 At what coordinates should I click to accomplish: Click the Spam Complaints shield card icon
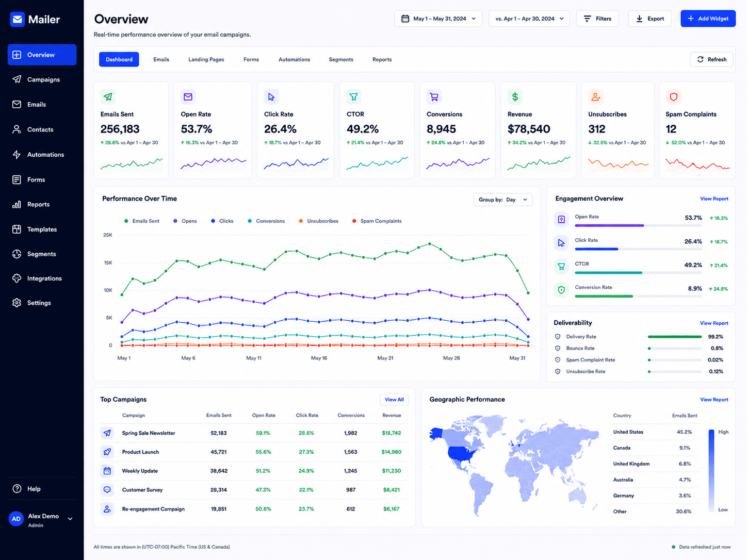(x=673, y=96)
